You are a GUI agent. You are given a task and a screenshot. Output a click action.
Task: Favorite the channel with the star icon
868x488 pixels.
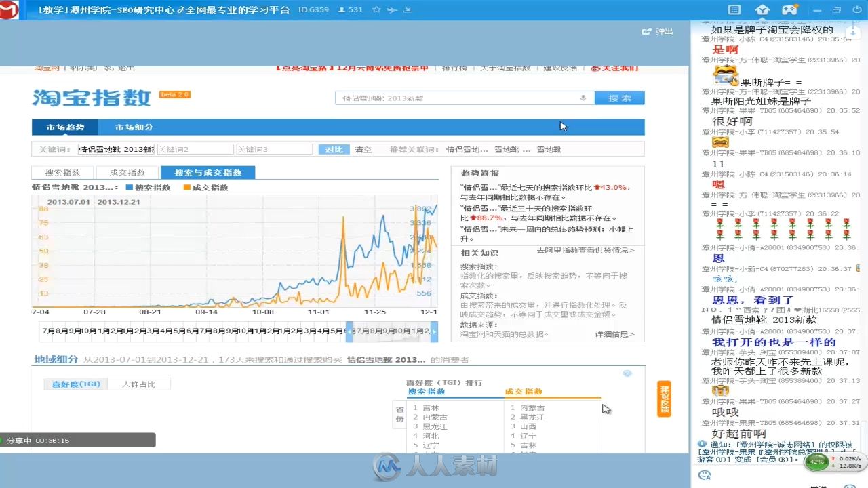(377, 10)
